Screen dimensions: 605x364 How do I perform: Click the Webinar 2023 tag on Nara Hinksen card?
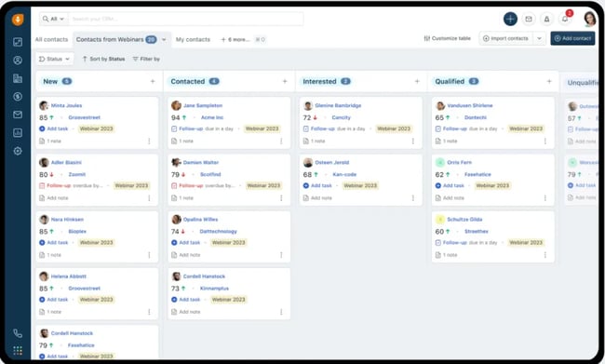pyautogui.click(x=97, y=242)
